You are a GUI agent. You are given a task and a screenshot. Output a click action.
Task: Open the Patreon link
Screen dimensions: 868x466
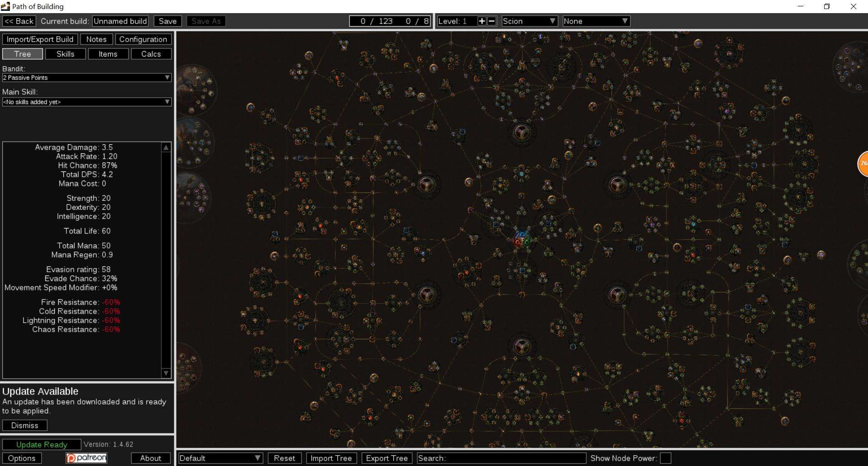tap(86, 458)
